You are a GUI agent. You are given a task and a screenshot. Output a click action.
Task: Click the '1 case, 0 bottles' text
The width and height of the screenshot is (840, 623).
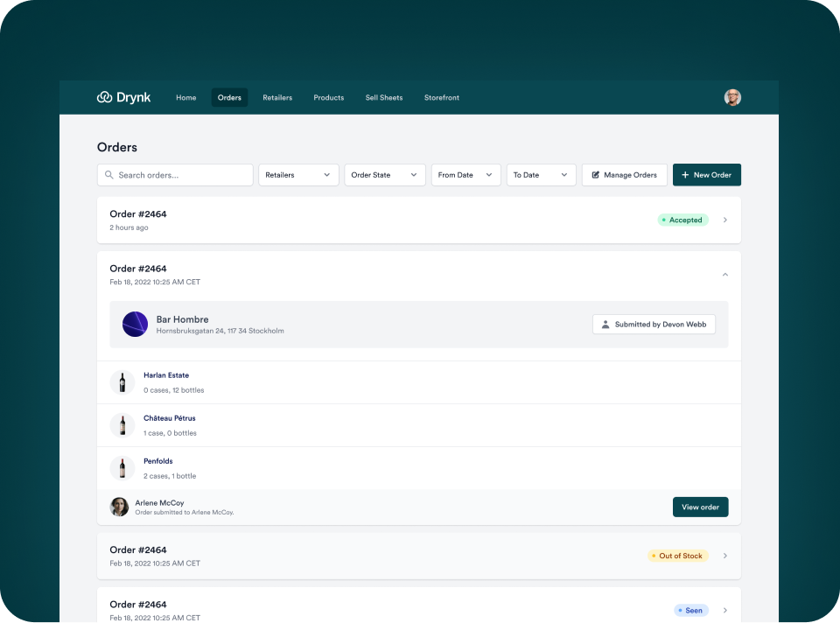(x=170, y=433)
